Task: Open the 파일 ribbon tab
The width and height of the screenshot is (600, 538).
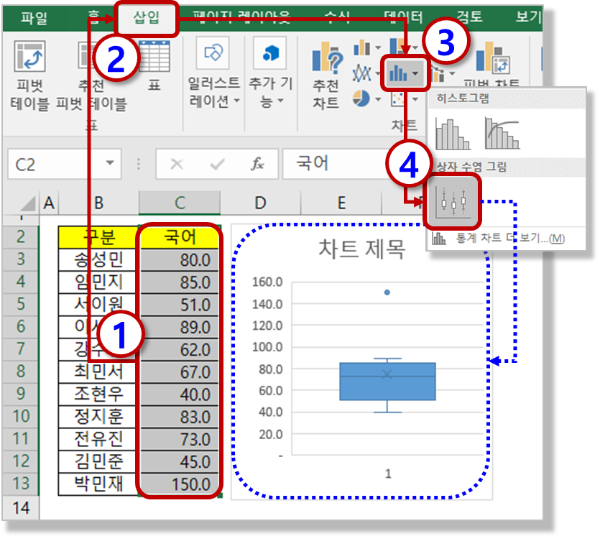Action: pyautogui.click(x=34, y=18)
